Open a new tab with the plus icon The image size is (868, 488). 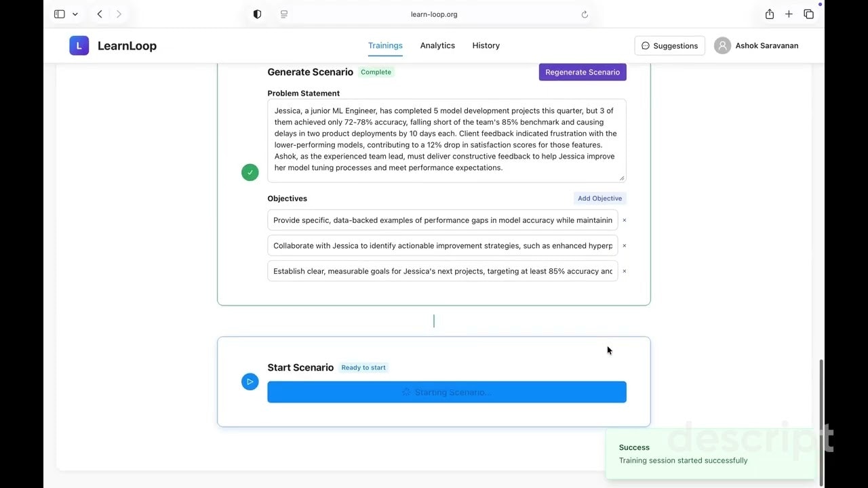pos(789,14)
